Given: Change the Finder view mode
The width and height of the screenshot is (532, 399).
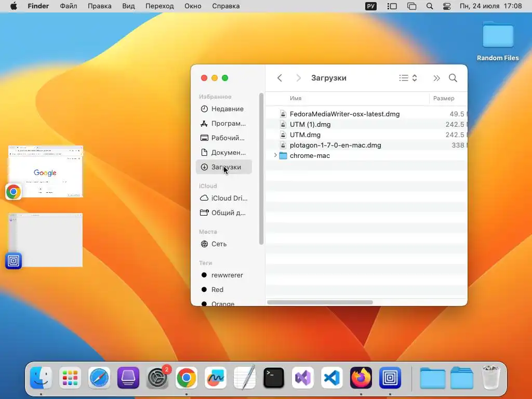Looking at the screenshot, I should [408, 78].
